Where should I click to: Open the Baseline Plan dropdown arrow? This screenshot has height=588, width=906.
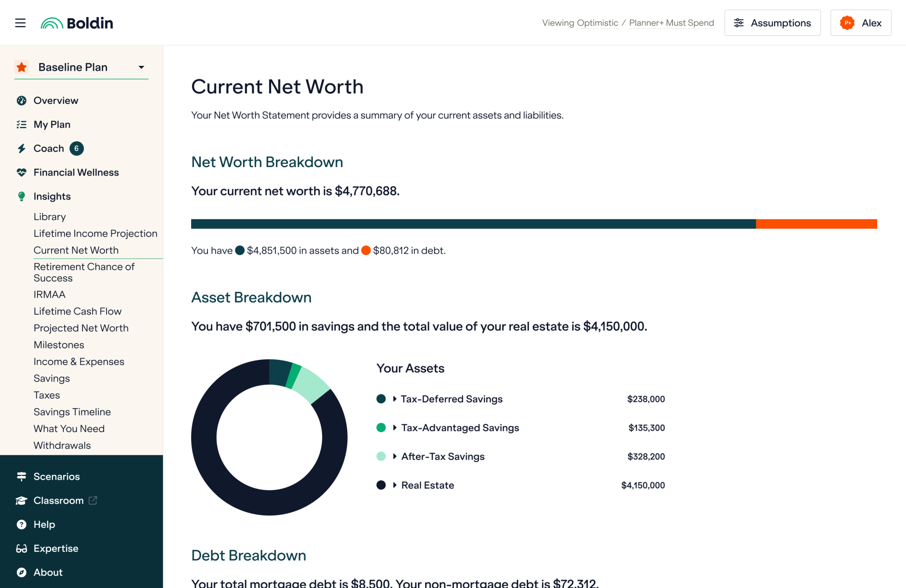pyautogui.click(x=142, y=67)
